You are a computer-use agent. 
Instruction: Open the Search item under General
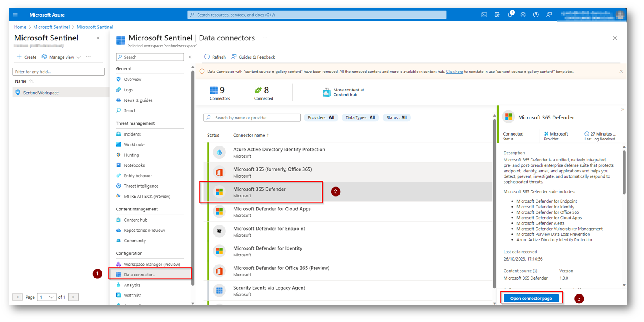(x=130, y=110)
